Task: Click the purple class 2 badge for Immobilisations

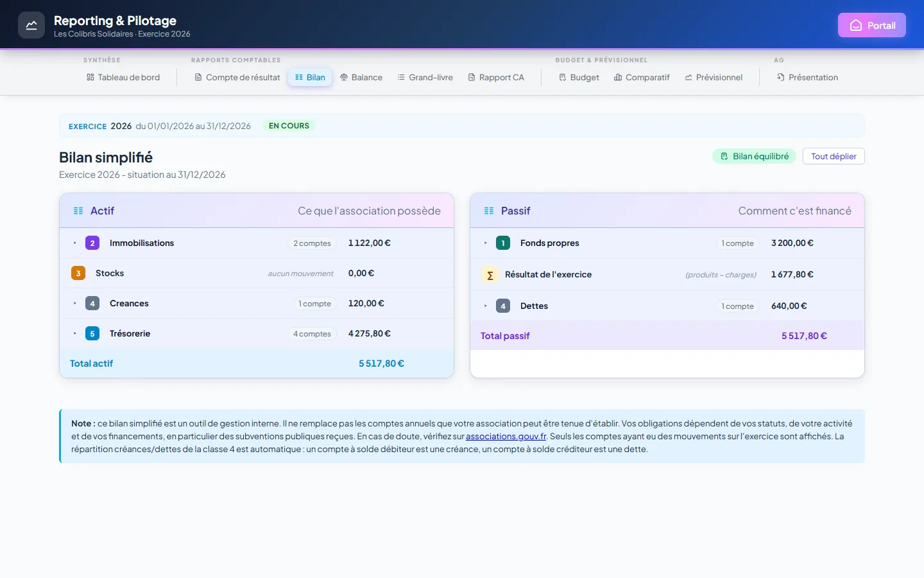Action: pos(92,243)
